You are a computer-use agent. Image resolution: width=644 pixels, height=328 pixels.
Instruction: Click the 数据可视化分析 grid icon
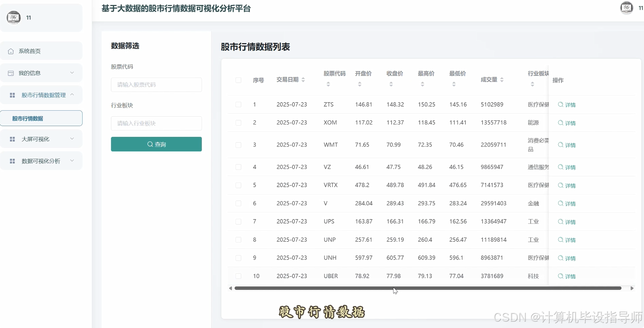pyautogui.click(x=12, y=161)
